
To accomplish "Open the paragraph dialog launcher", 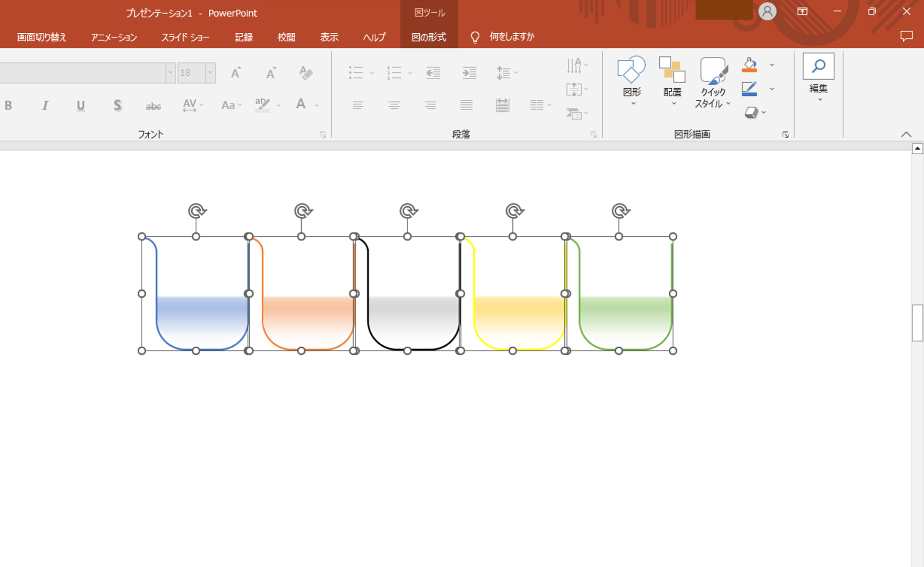I will point(594,135).
